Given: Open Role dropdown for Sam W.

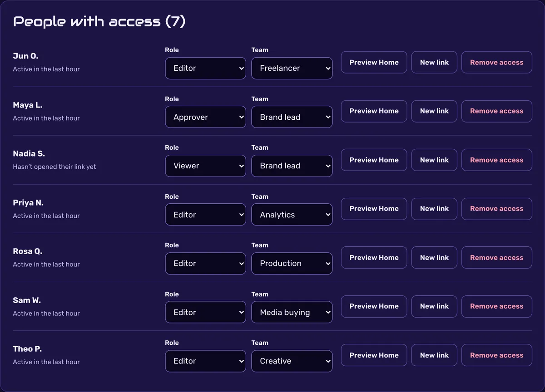Looking at the screenshot, I should click(x=205, y=312).
